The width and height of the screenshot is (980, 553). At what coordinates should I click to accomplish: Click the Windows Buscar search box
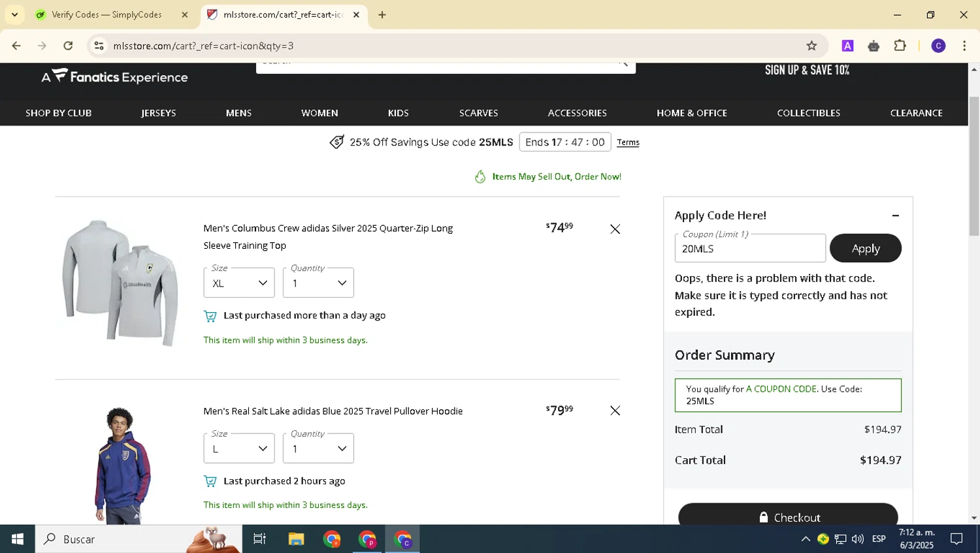pos(139,539)
